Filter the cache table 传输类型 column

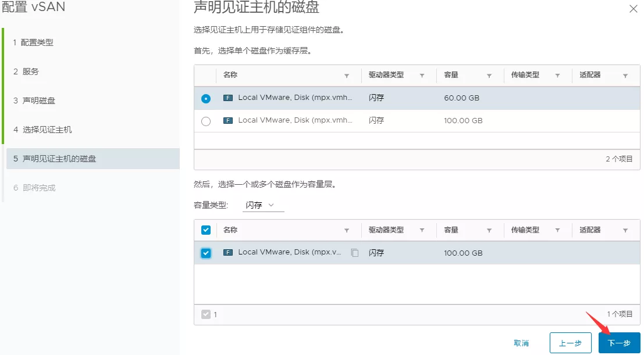(x=557, y=76)
